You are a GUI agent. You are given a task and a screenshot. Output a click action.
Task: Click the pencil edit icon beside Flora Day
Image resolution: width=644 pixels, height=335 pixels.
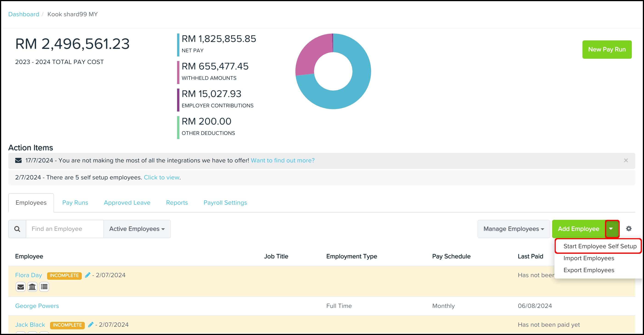click(88, 275)
